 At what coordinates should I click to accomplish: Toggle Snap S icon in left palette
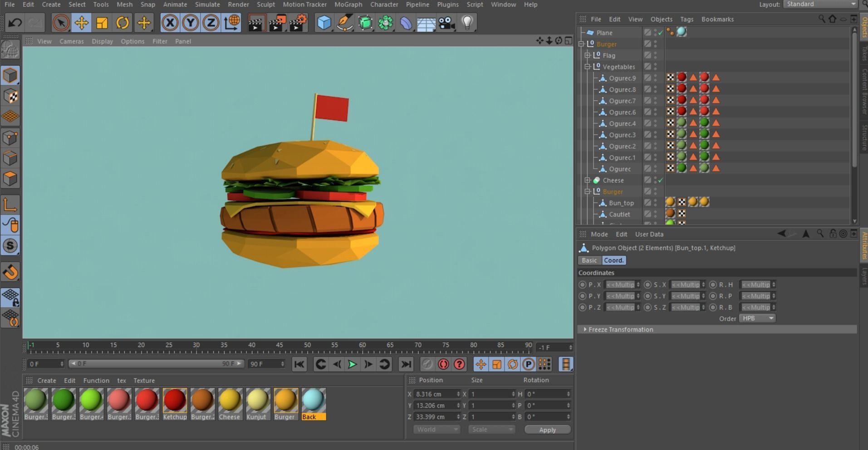pyautogui.click(x=10, y=246)
